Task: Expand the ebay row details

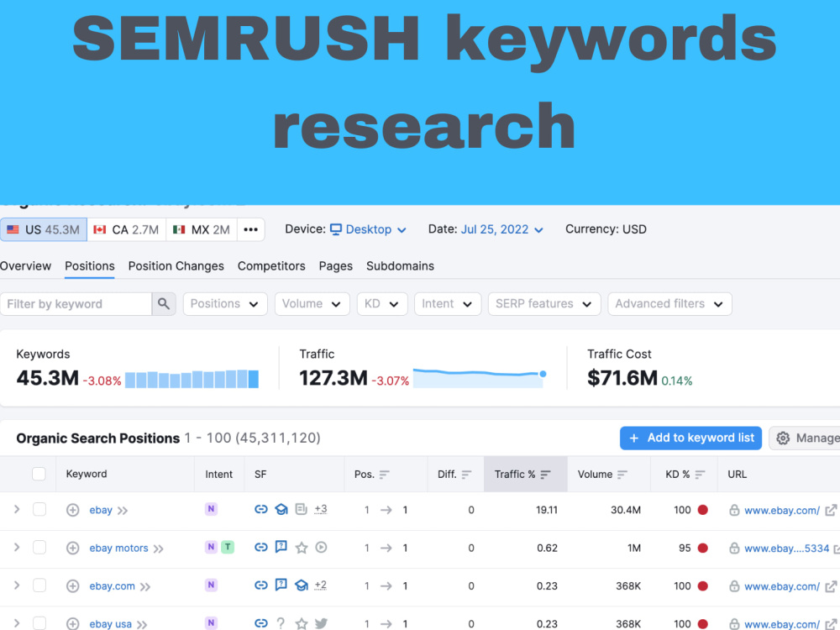Action: click(17, 510)
